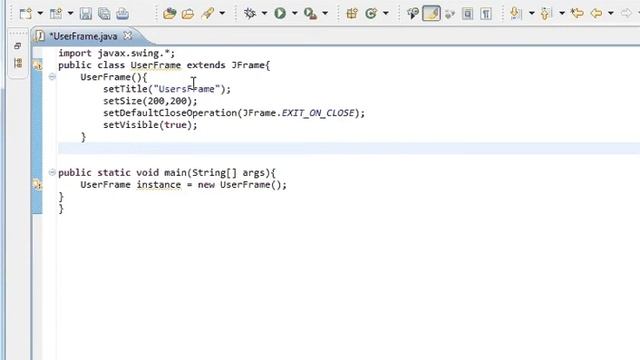
Task: Run the program with the green play icon
Action: (x=280, y=13)
